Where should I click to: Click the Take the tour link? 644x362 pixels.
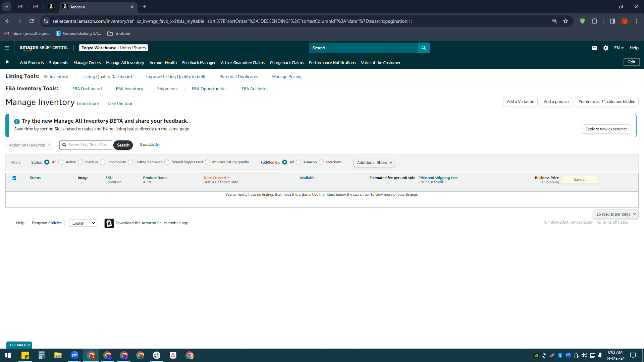[120, 104]
